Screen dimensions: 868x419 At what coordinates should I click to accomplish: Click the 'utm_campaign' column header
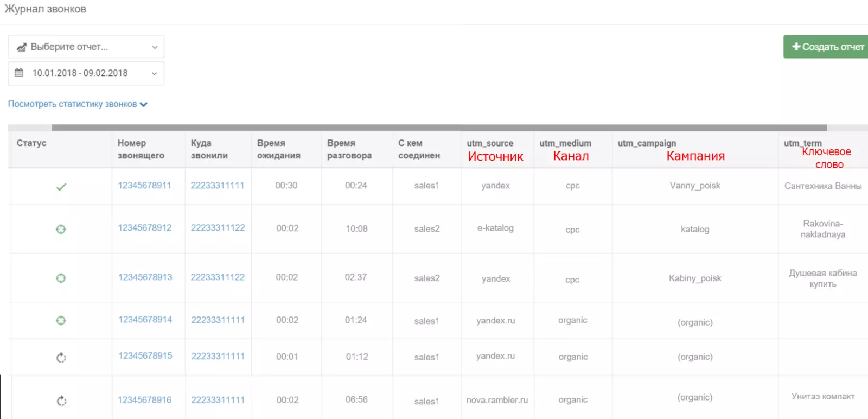[x=647, y=143]
